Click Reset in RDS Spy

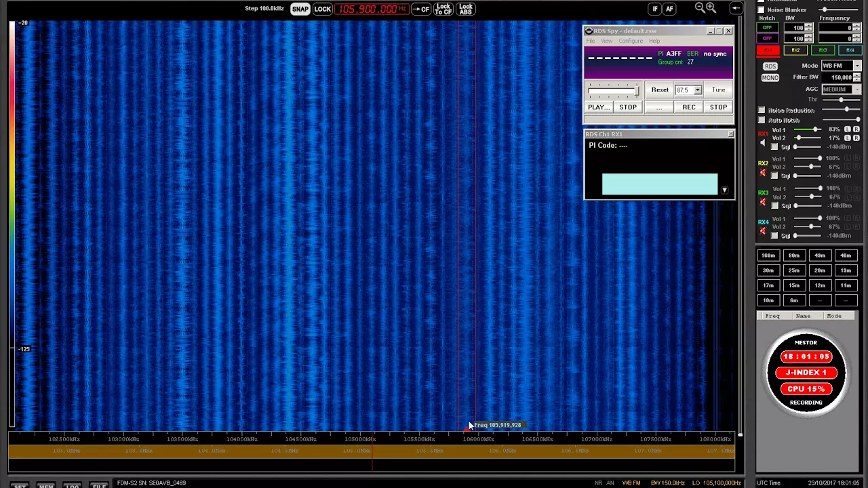click(x=660, y=89)
